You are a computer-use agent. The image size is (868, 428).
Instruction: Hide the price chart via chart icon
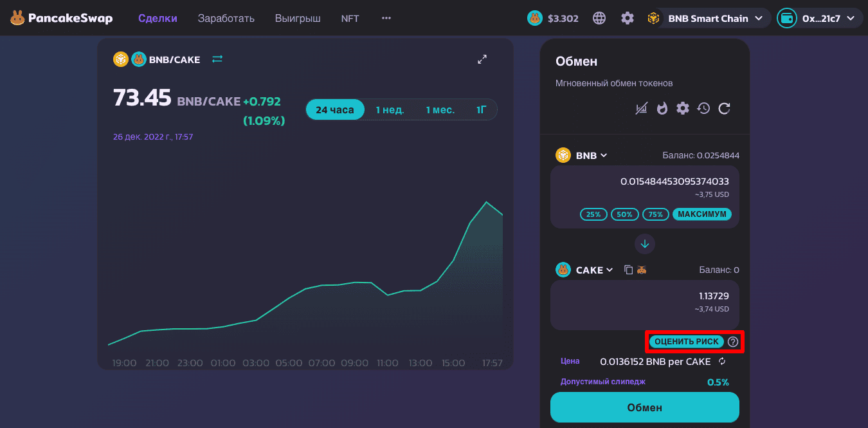coord(641,109)
